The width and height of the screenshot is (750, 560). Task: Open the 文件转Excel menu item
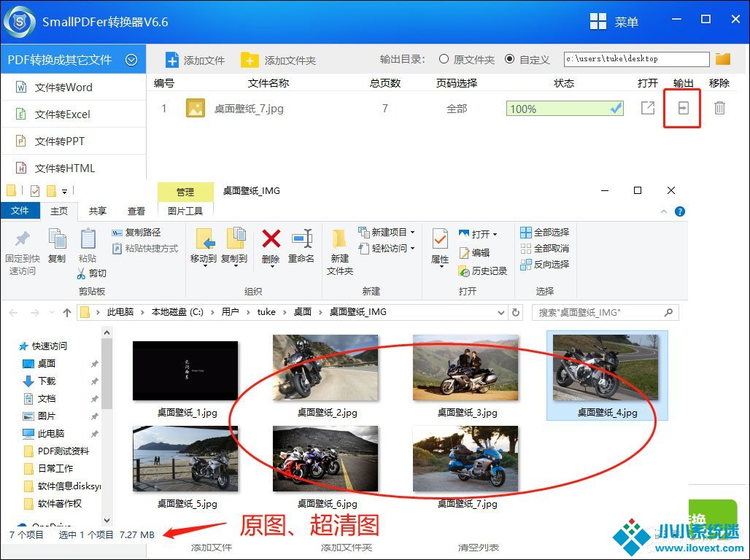[62, 114]
